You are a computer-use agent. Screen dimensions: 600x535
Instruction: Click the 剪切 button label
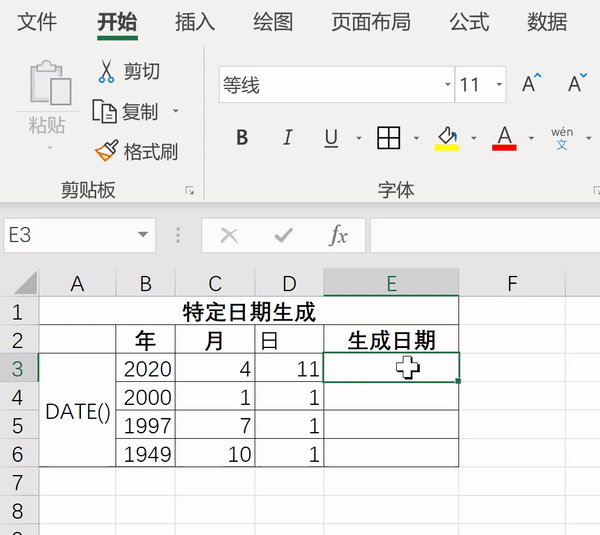pyautogui.click(x=142, y=72)
